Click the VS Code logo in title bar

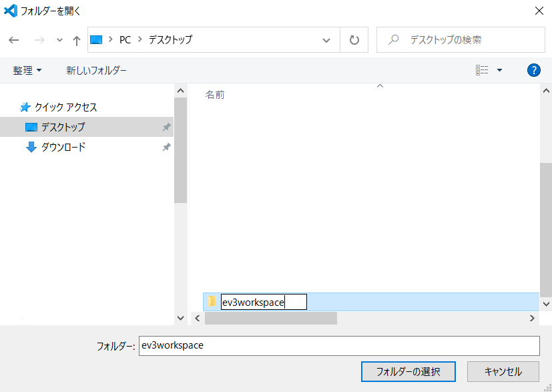11,11
